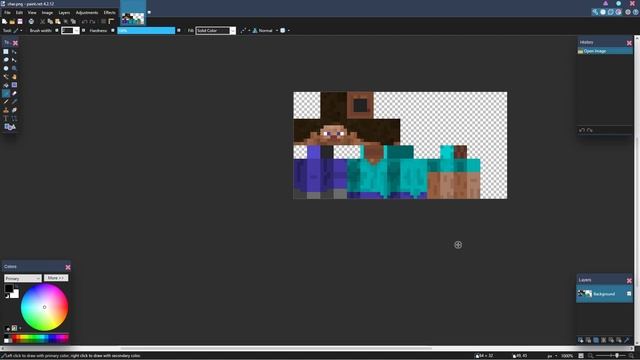The width and height of the screenshot is (640, 360).
Task: Select the Pencil tool
Action: (x=6, y=102)
